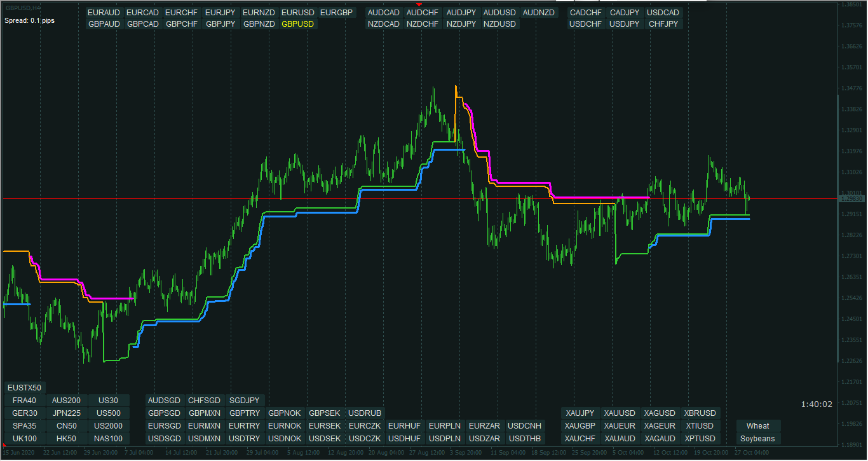Switch chart to SGDJPY
This screenshot has height=461, width=868.
coord(245,401)
